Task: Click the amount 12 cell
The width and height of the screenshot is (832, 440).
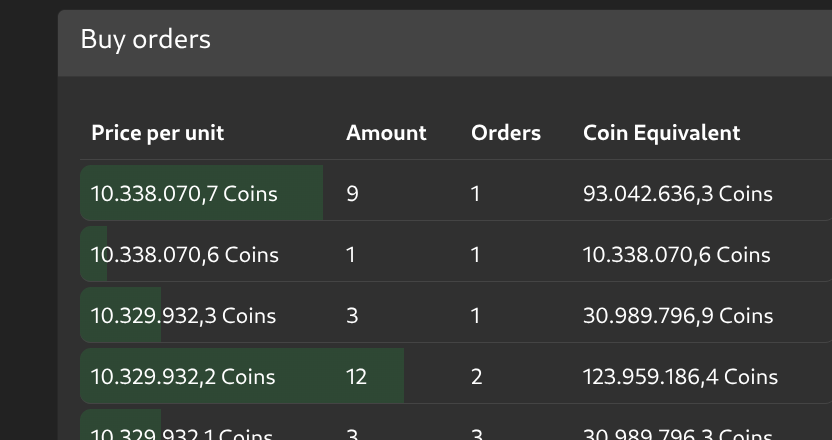Action: [356, 377]
